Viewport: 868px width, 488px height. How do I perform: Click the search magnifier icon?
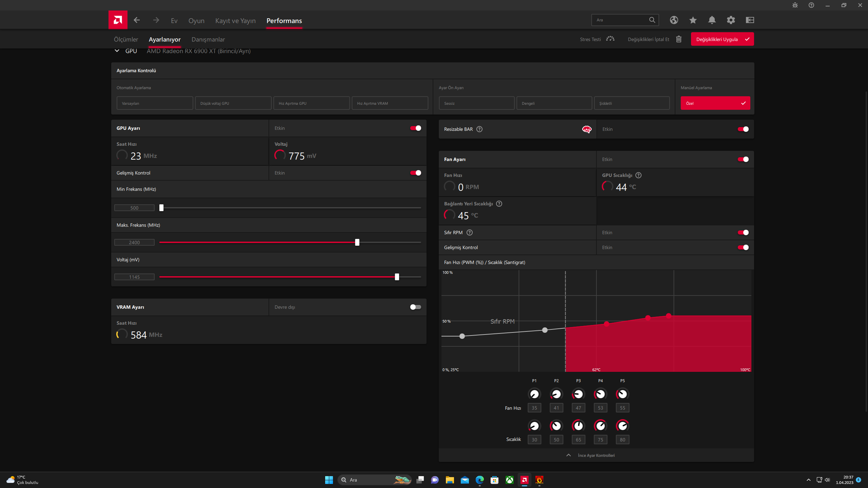(x=652, y=20)
